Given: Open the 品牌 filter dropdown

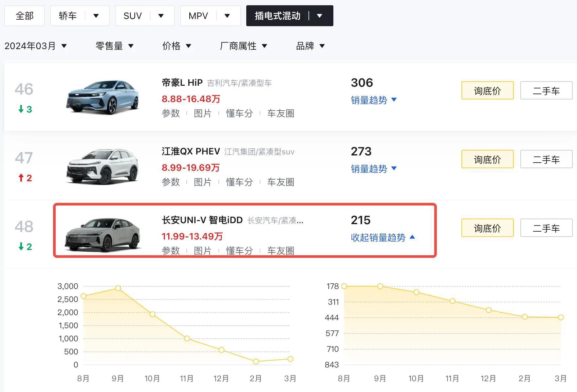Looking at the screenshot, I should click(x=310, y=46).
